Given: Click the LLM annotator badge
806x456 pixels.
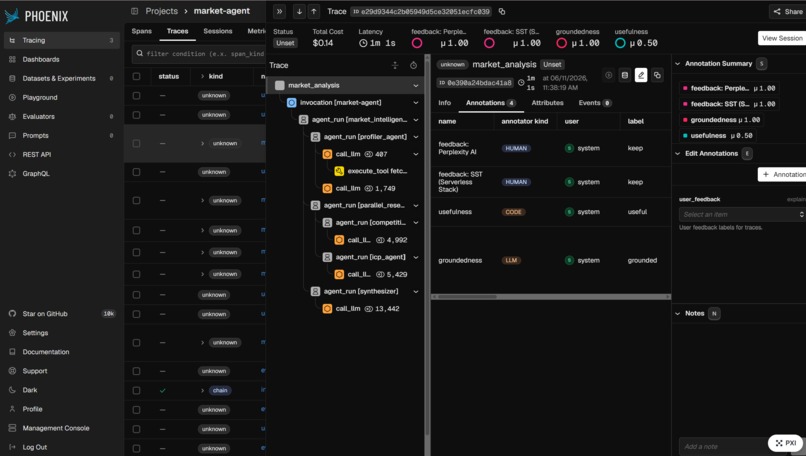Looking at the screenshot, I should pos(511,260).
